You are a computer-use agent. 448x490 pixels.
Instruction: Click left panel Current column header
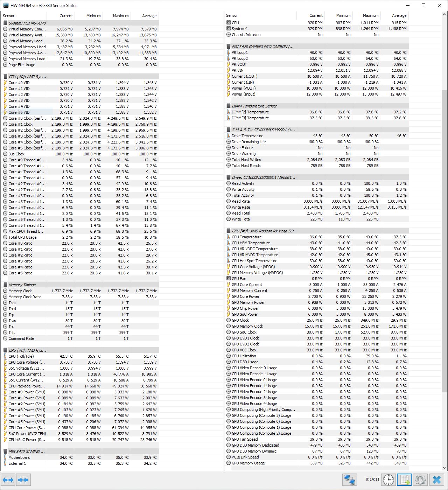coord(61,16)
